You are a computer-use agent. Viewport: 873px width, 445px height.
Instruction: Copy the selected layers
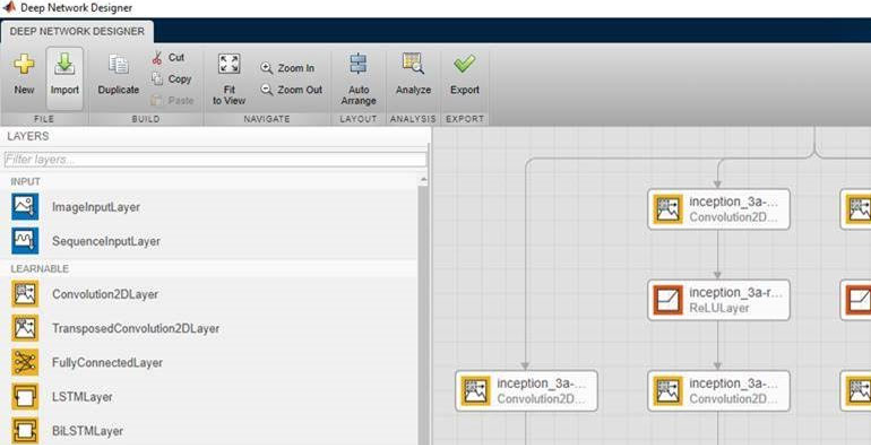click(171, 79)
